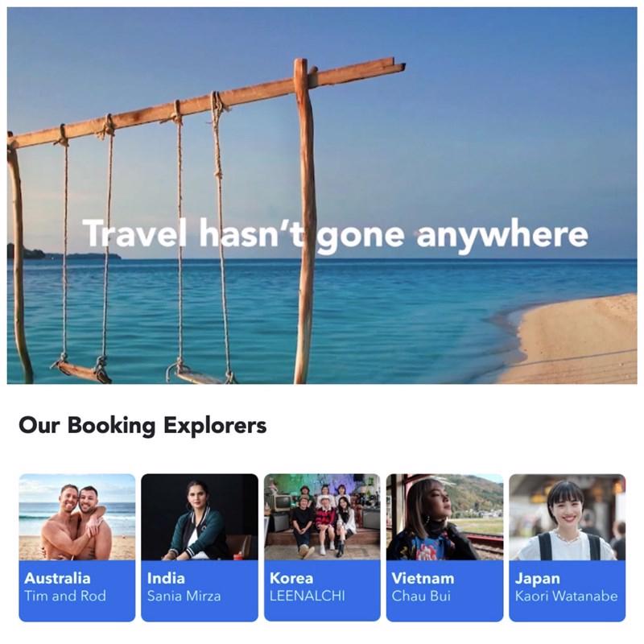The image size is (644, 644).
Task: Click the India card portrait photo
Action: [x=200, y=517]
